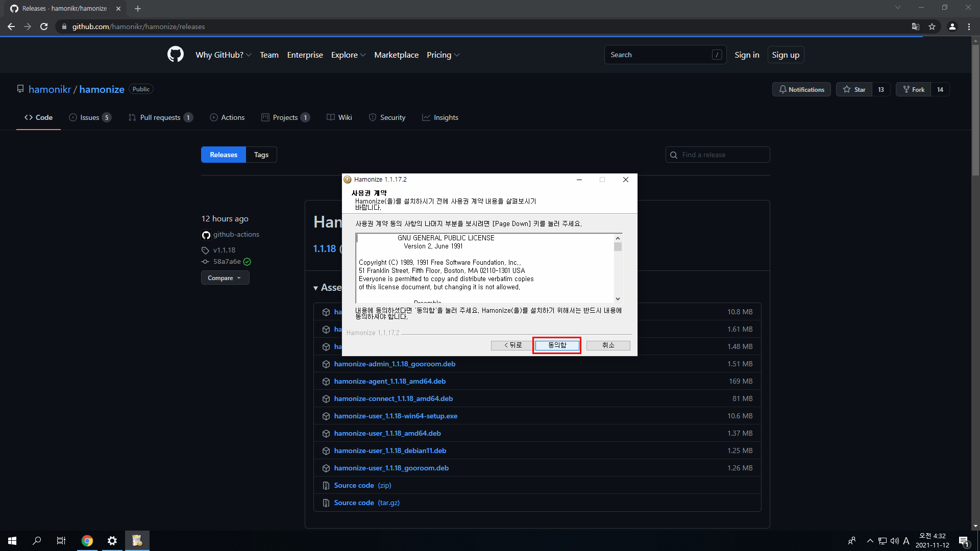Click the Sign up button

(x=786, y=55)
